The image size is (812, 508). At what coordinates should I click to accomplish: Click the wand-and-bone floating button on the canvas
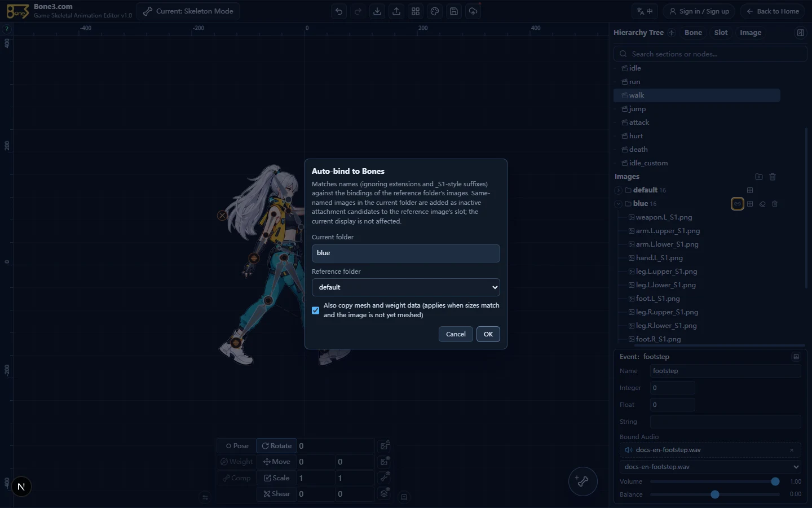point(582,481)
